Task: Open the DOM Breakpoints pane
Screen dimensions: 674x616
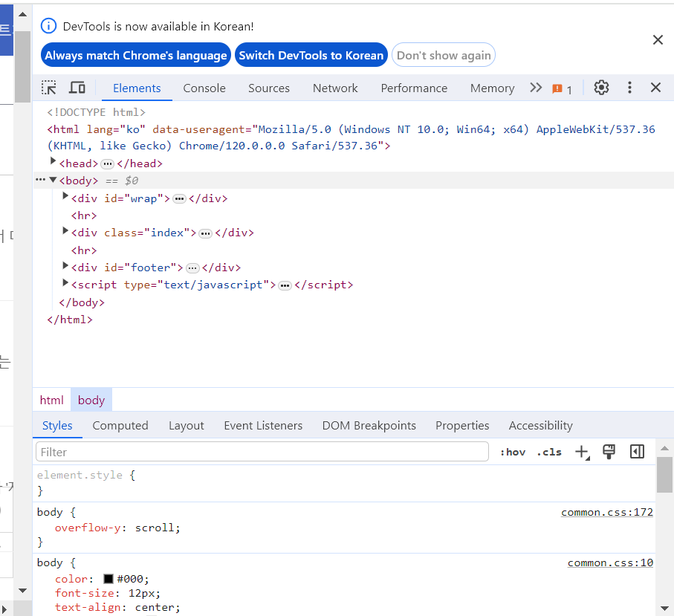Action: 369,426
